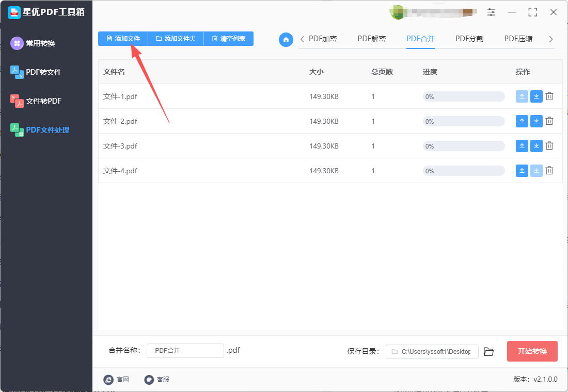Click the PDF文件处理 green icon
Screen dimensions: 568x392
point(17,130)
